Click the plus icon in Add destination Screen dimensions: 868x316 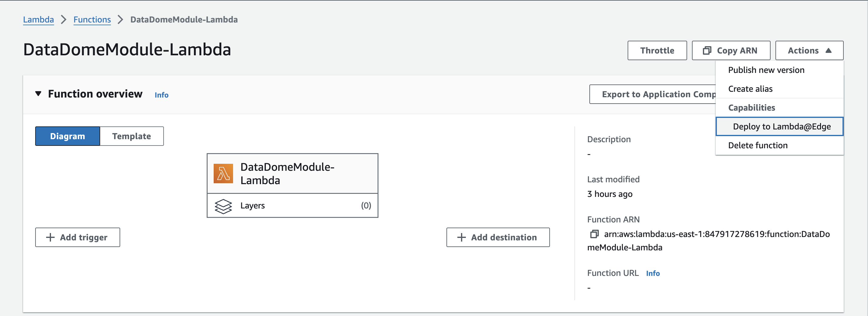click(x=461, y=237)
